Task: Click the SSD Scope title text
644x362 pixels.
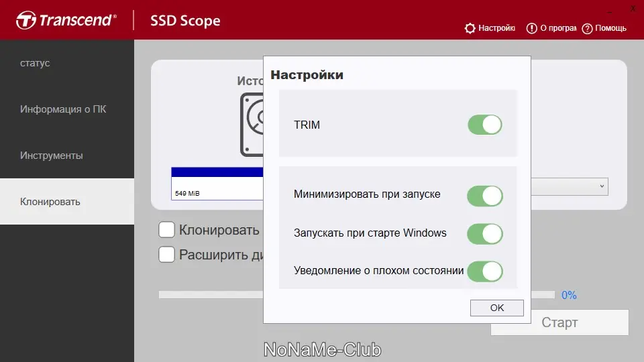Action: [185, 21]
